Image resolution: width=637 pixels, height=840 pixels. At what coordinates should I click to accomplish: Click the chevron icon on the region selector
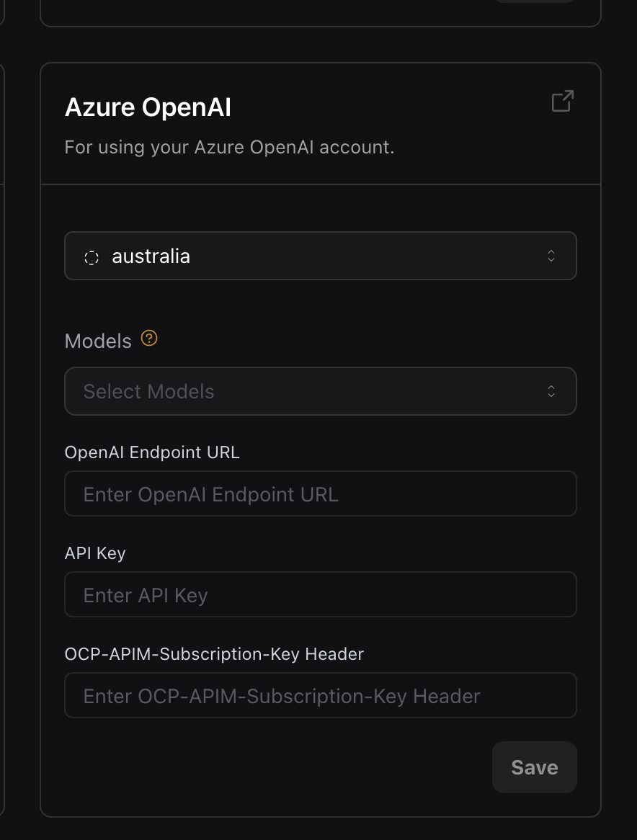coord(551,256)
